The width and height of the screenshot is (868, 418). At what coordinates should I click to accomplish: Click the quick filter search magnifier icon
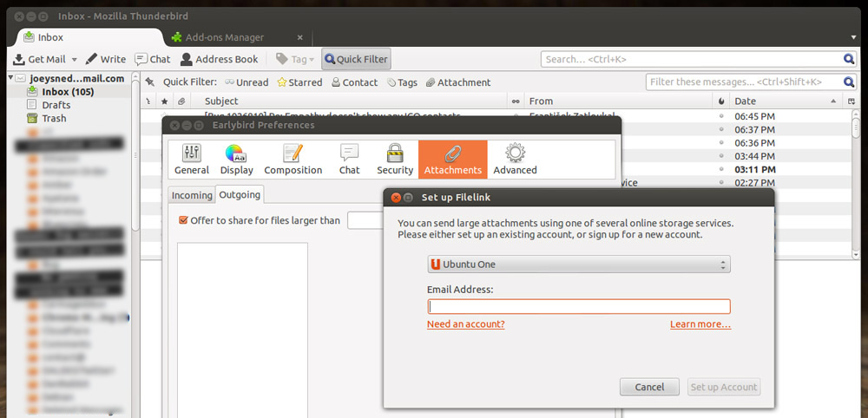click(x=849, y=82)
